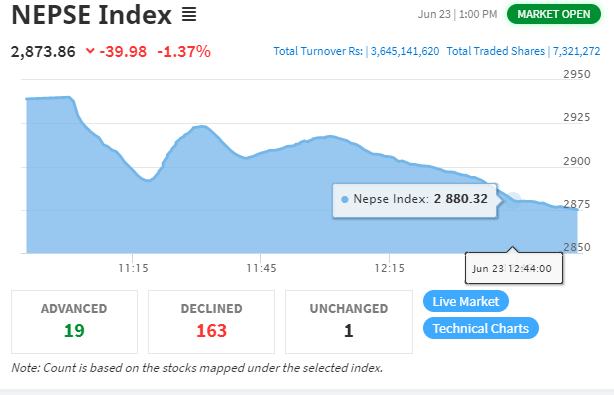
Task: Click the MARKET OPEN status badge
Action: point(553,14)
